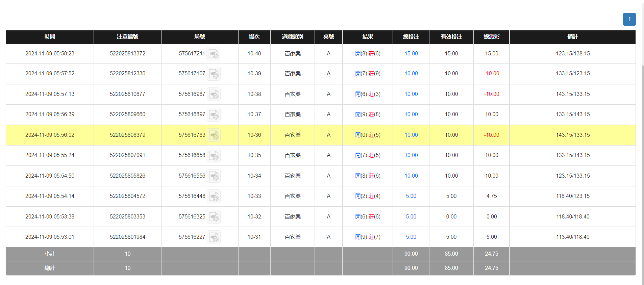
Task: Go to page 1 in pagination
Action: pos(629,19)
